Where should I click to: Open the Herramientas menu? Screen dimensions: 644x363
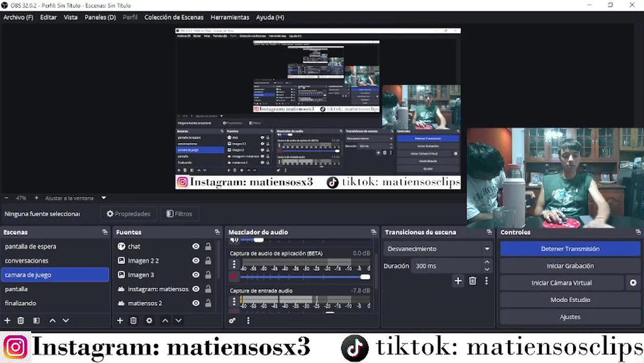230,17
